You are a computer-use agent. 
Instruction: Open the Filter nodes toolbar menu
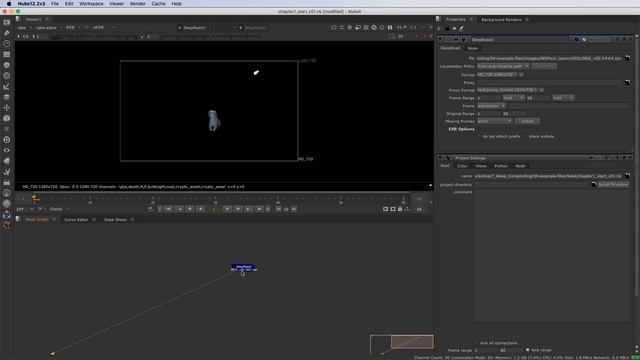click(7, 76)
